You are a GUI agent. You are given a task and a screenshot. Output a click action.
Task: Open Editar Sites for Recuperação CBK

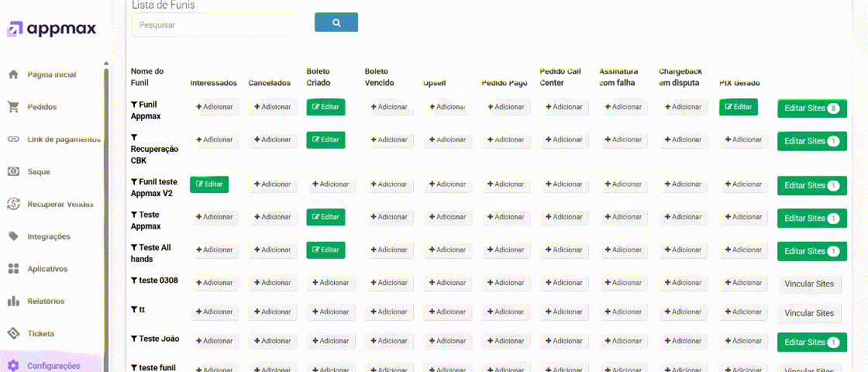(811, 141)
